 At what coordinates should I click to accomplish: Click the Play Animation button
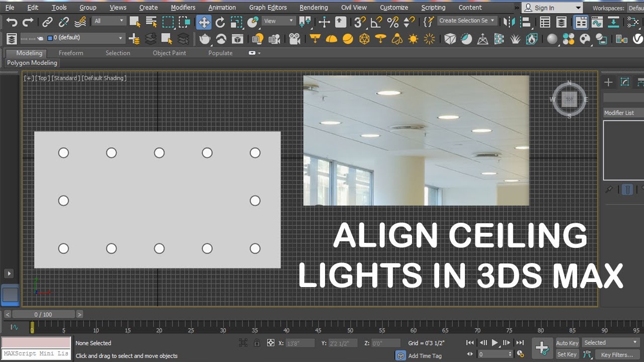click(495, 342)
